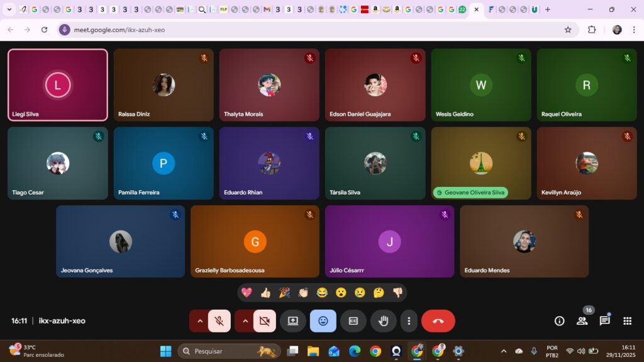This screenshot has width=644, height=362.
Task: Open more options three-dot menu
Action: click(x=409, y=321)
